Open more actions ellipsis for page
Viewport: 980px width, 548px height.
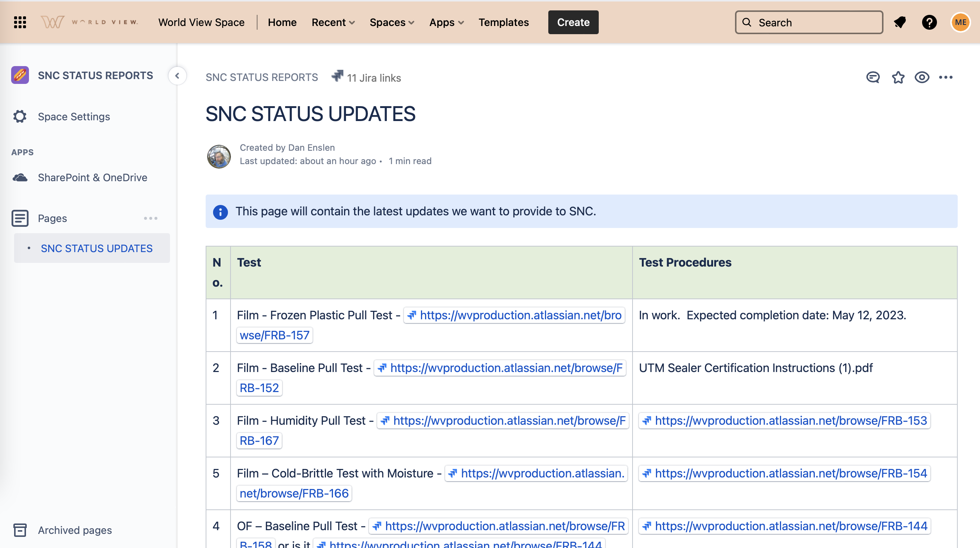pos(946,77)
